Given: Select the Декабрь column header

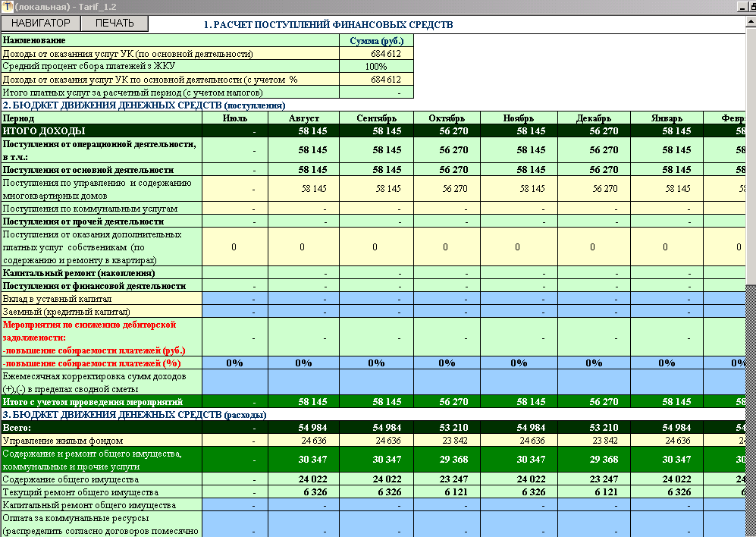Looking at the screenshot, I should 594,118.
